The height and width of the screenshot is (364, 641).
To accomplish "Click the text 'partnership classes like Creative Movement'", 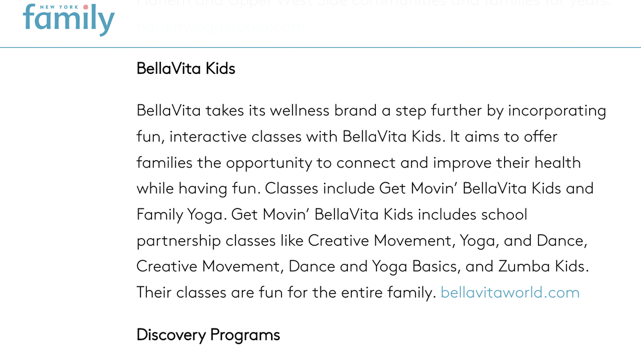I will coord(294,241).
